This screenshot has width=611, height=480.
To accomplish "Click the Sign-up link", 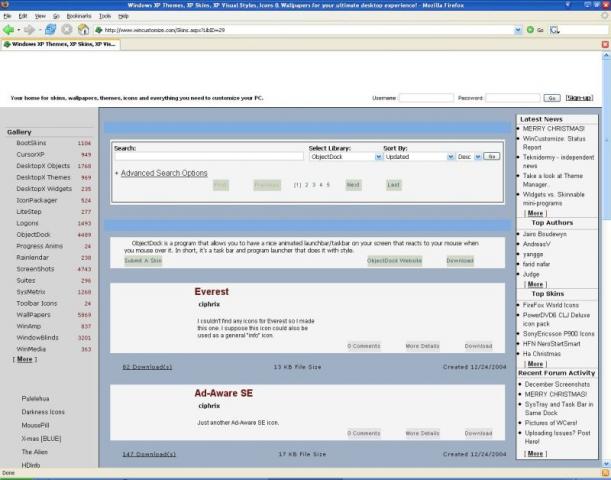I will [x=579, y=98].
